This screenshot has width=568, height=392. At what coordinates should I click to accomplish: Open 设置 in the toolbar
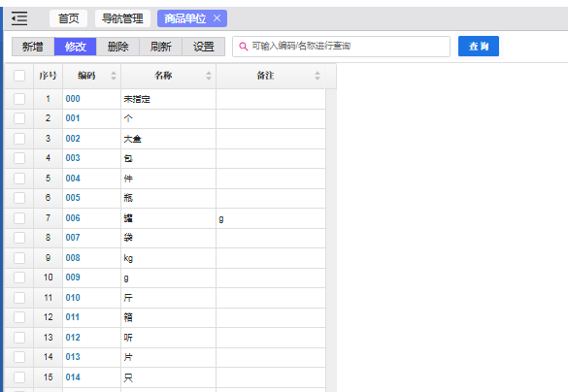(203, 47)
